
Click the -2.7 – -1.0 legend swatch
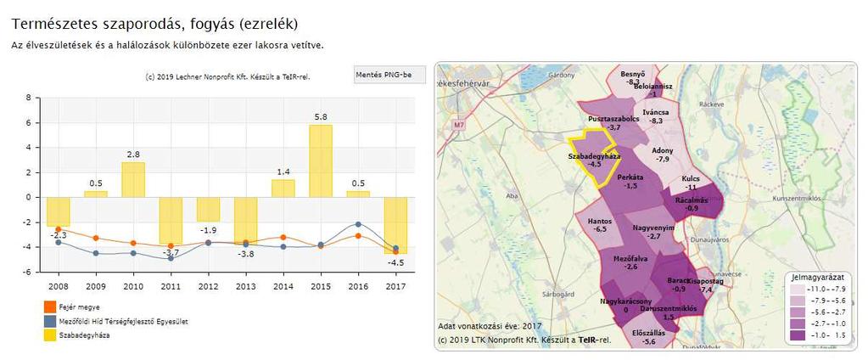coord(797,323)
